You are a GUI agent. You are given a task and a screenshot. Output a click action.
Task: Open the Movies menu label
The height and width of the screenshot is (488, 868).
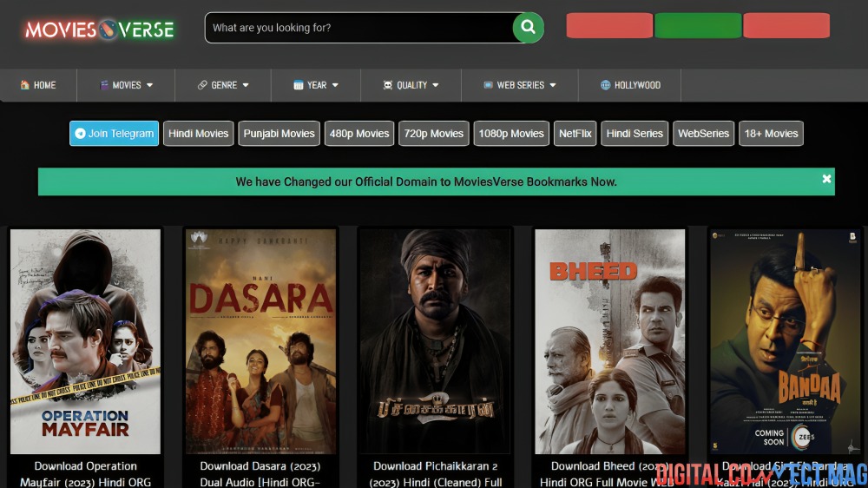(x=127, y=85)
